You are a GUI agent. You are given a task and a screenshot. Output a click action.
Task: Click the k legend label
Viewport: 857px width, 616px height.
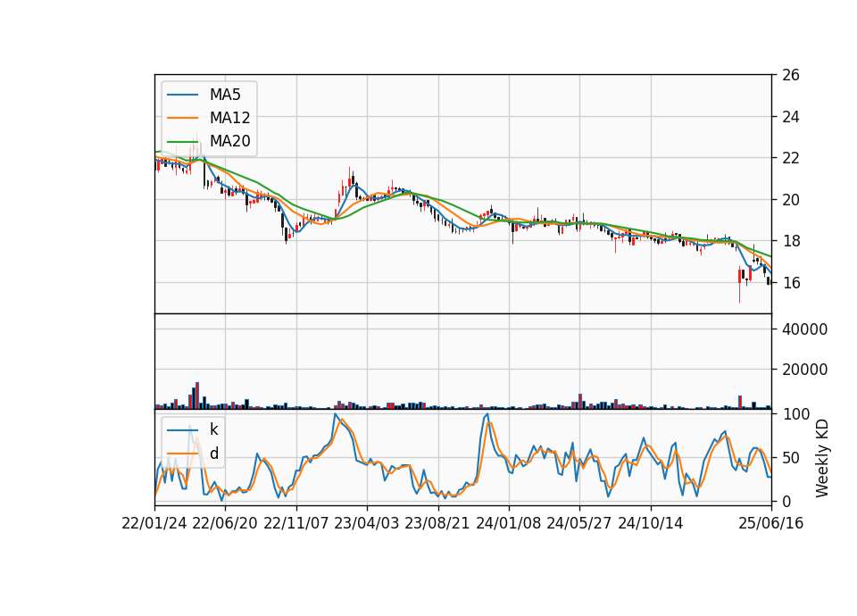coord(213,429)
